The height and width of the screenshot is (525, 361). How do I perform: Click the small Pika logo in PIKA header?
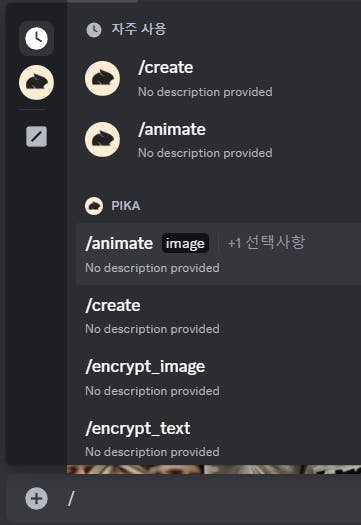tap(94, 206)
